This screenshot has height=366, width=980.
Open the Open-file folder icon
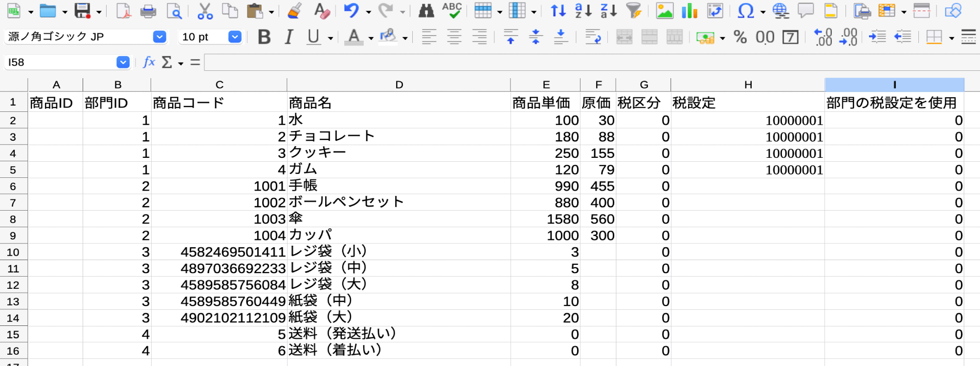pyautogui.click(x=47, y=11)
